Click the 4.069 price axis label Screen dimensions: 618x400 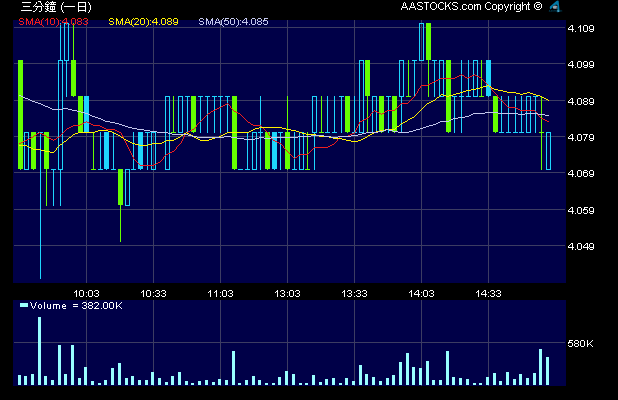pyautogui.click(x=581, y=173)
